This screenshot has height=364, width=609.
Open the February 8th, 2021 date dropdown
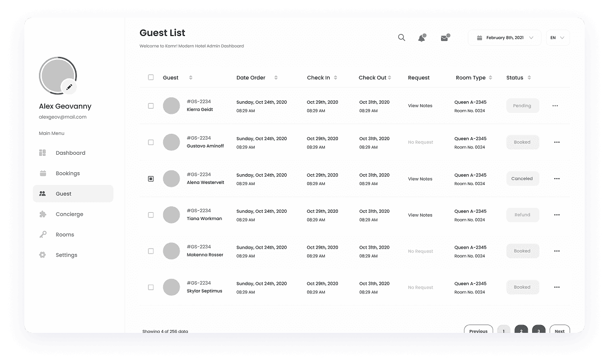pyautogui.click(x=504, y=37)
